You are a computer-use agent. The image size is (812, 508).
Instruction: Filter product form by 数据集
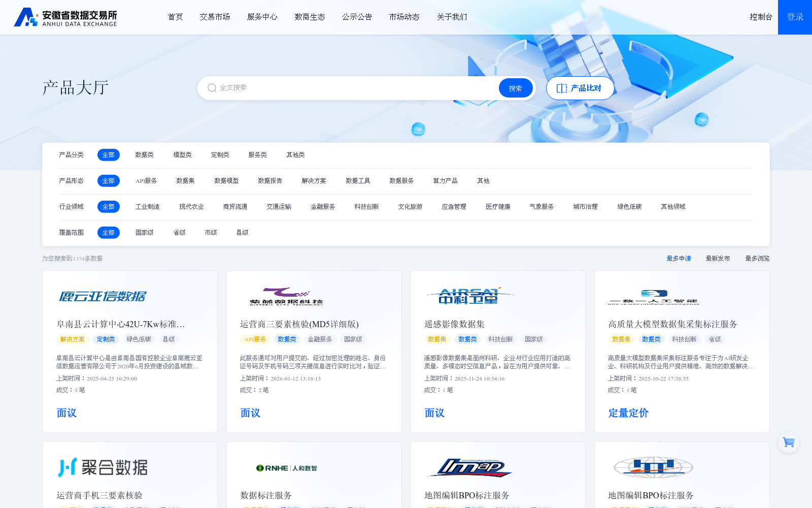[x=185, y=181]
